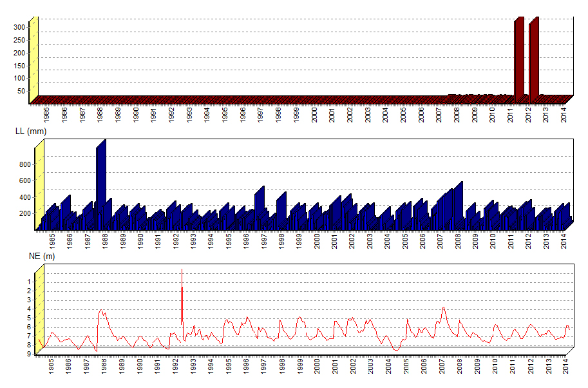Viewport: 588px width, 388px height.
Task: Click the 800 value on LL y-axis
Action: pyautogui.click(x=24, y=165)
